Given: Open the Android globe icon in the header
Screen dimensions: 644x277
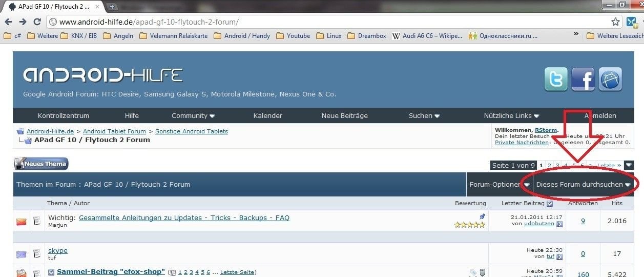Looking at the screenshot, I should point(610,79).
